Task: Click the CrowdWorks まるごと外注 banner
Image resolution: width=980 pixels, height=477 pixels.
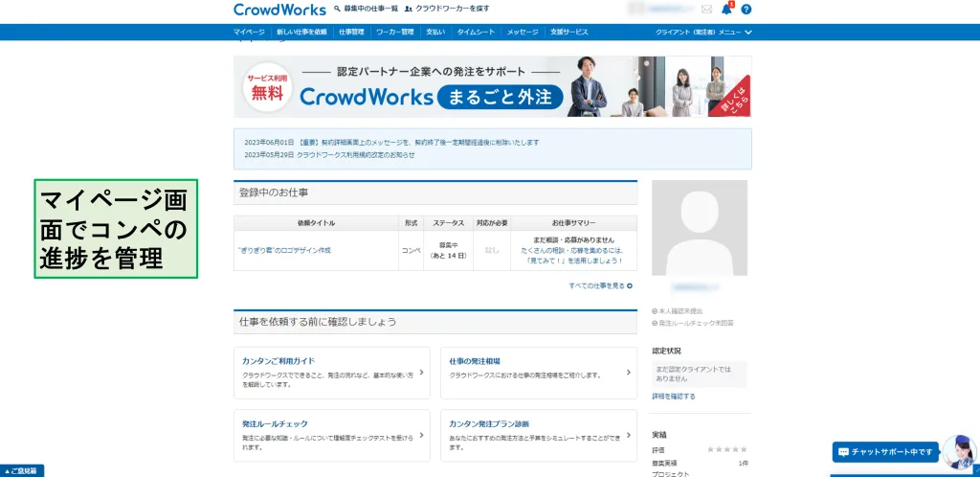Action: point(493,86)
